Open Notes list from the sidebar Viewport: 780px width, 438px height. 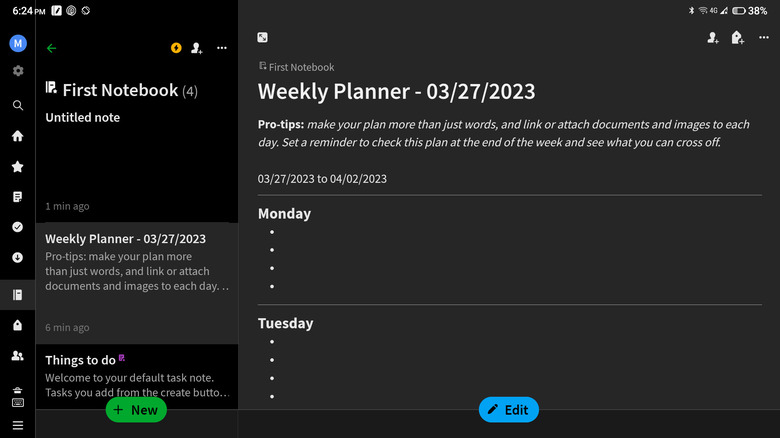pos(18,197)
